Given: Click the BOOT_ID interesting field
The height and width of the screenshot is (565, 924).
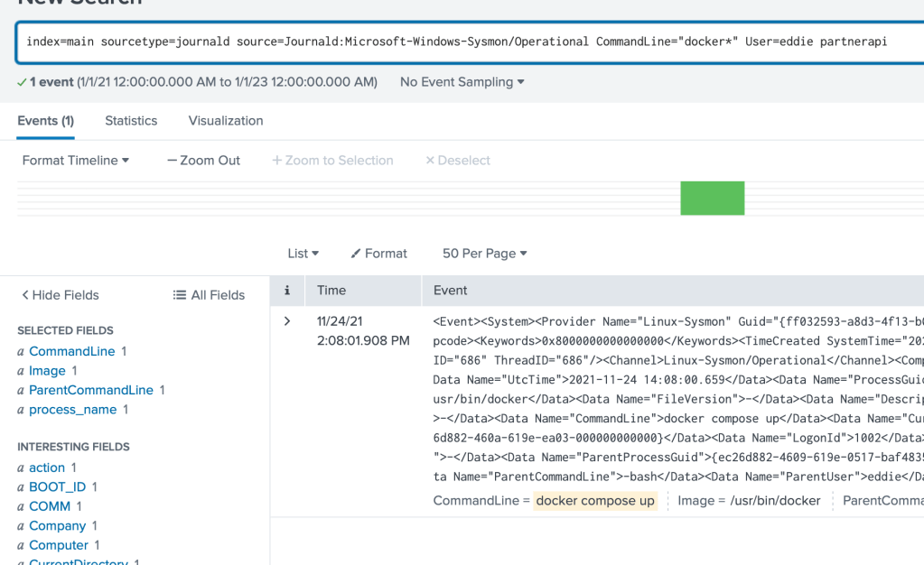Looking at the screenshot, I should point(57,487).
